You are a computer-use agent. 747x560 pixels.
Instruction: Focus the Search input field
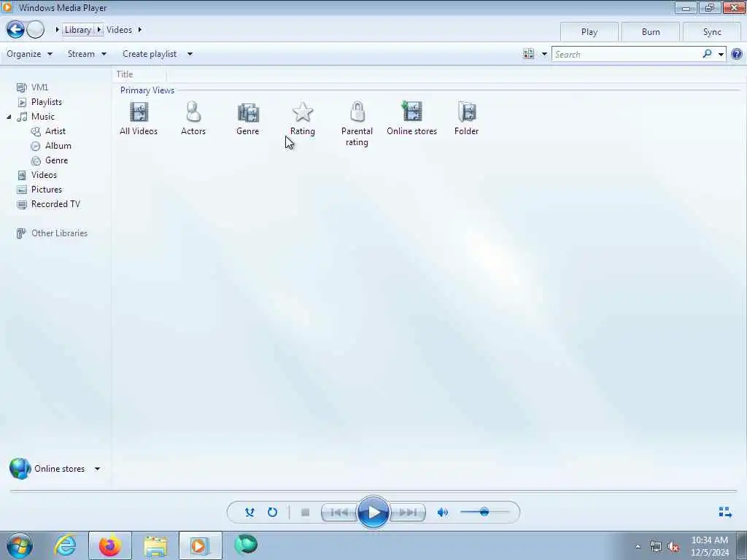click(x=627, y=54)
